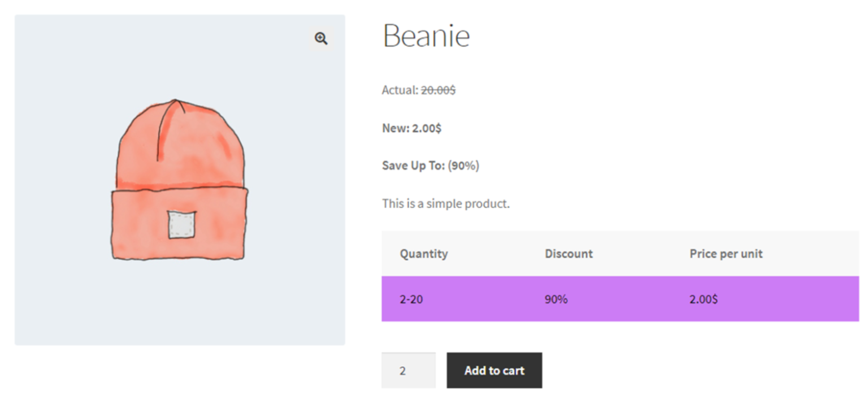Click the light blue image background area
The width and height of the screenshot is (868, 418).
click(x=68, y=311)
